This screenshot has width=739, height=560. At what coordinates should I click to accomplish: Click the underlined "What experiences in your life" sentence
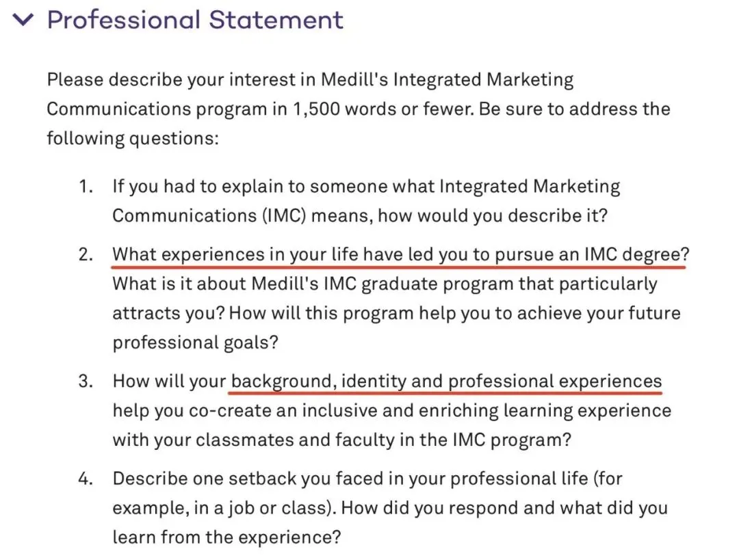coord(400,255)
